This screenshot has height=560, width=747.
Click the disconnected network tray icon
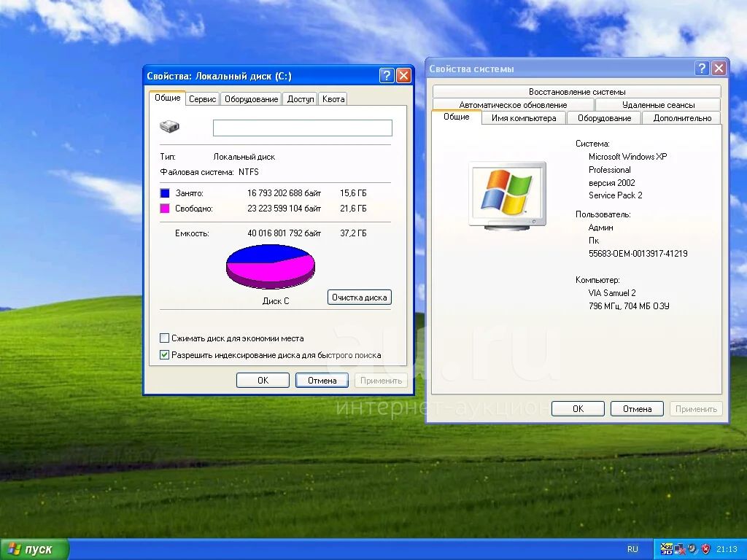[x=680, y=549]
